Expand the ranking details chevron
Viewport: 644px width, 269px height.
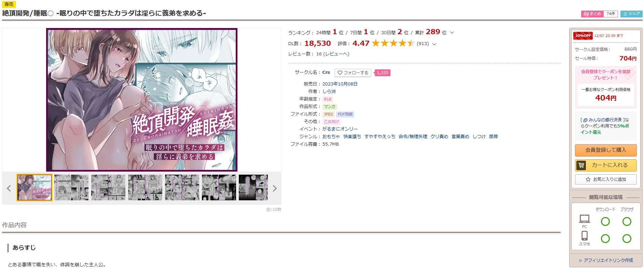[x=452, y=33]
